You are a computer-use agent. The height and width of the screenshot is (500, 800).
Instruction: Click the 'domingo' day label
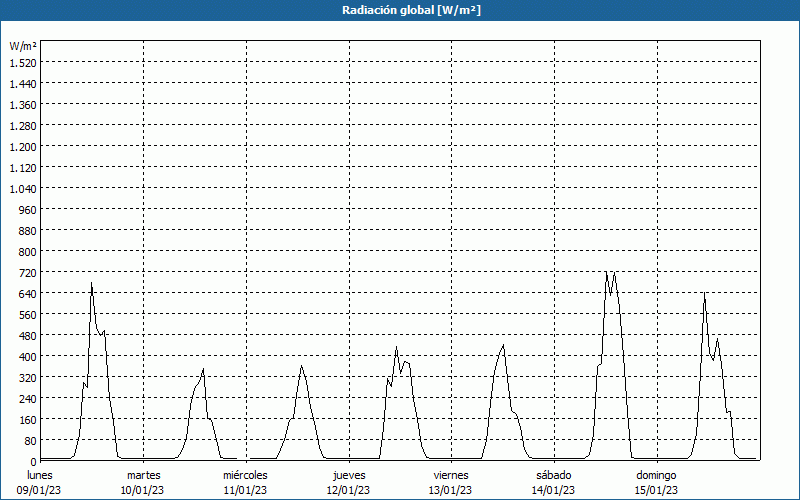[x=656, y=475]
